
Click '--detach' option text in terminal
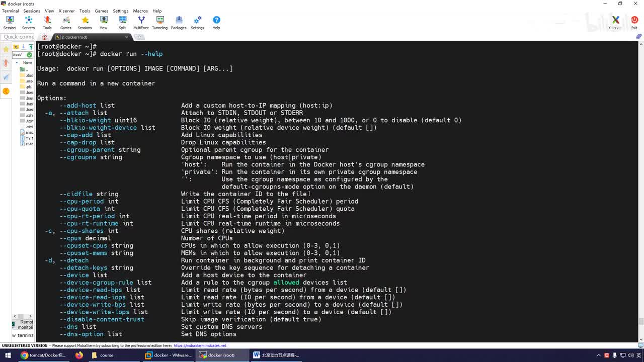74,260
